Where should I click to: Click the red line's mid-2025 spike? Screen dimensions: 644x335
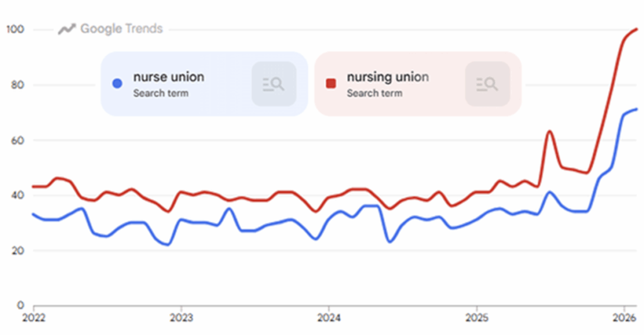pos(549,131)
